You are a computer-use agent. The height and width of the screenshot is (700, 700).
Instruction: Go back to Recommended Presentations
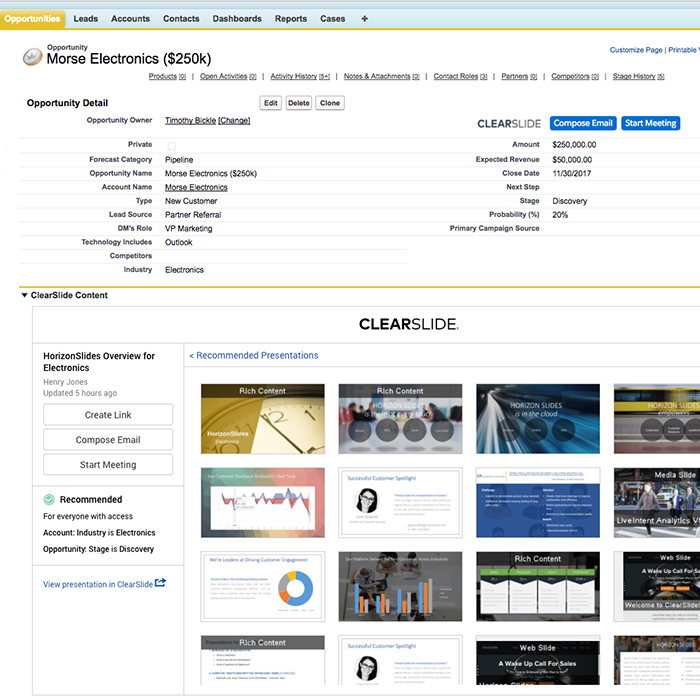coord(254,355)
